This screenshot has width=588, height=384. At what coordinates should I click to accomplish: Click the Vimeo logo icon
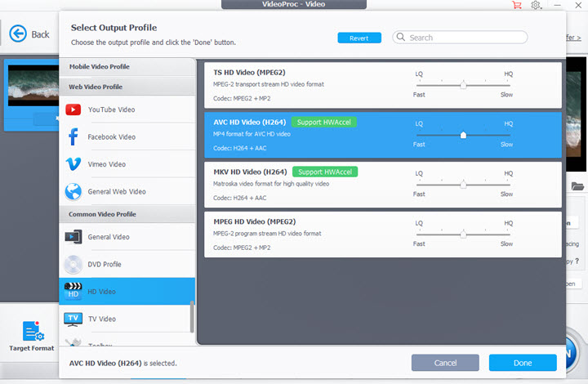click(73, 164)
